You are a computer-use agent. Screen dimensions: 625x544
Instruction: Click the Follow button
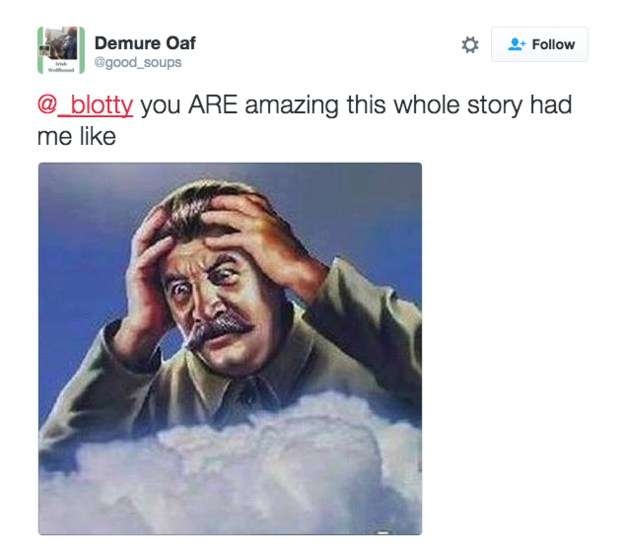[539, 44]
